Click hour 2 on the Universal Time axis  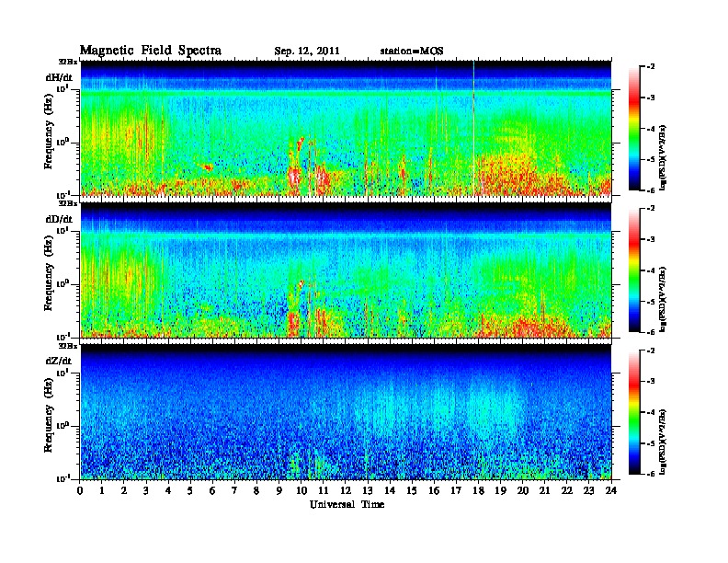point(124,490)
